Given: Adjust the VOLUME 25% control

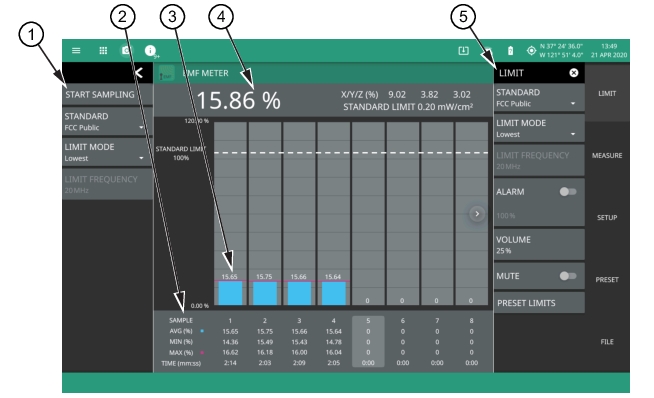Looking at the screenshot, I should [x=539, y=244].
